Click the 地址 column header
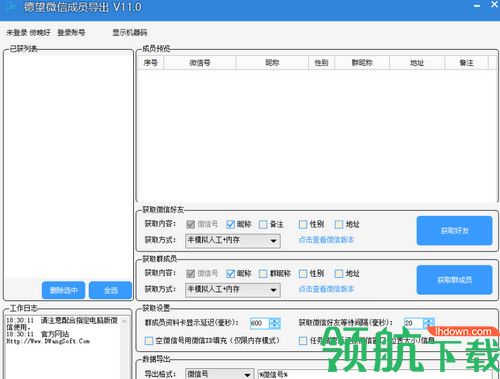 pos(417,63)
